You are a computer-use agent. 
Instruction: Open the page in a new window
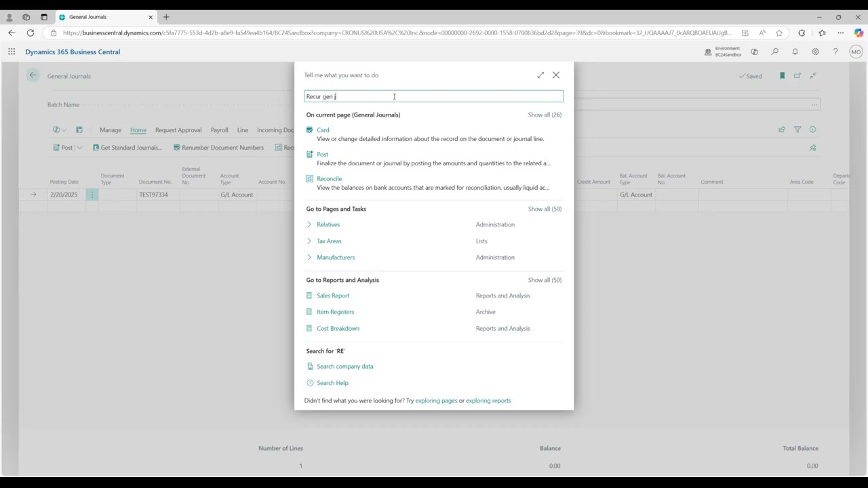(797, 76)
